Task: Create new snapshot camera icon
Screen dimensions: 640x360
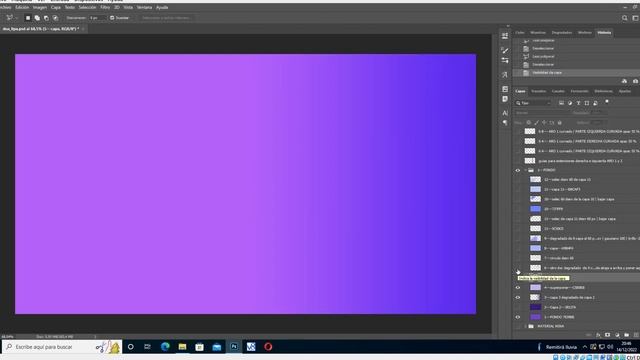Action: click(x=636, y=81)
